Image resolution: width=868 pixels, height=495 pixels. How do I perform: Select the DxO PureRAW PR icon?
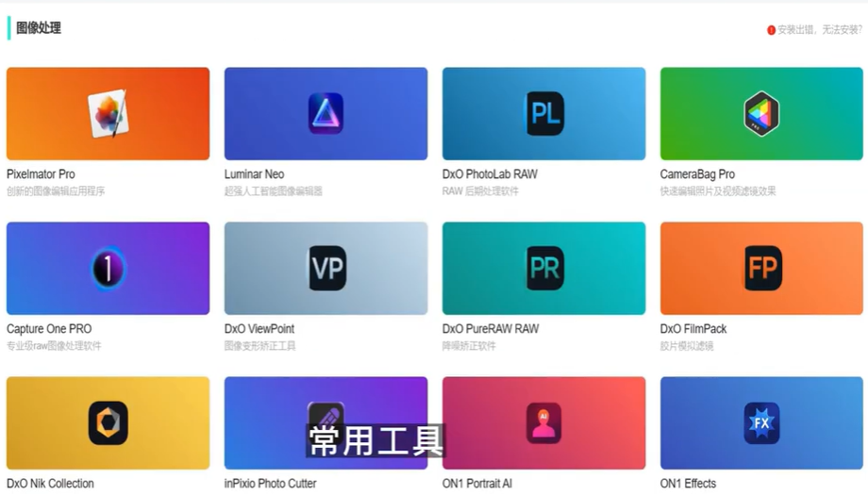coord(544,269)
